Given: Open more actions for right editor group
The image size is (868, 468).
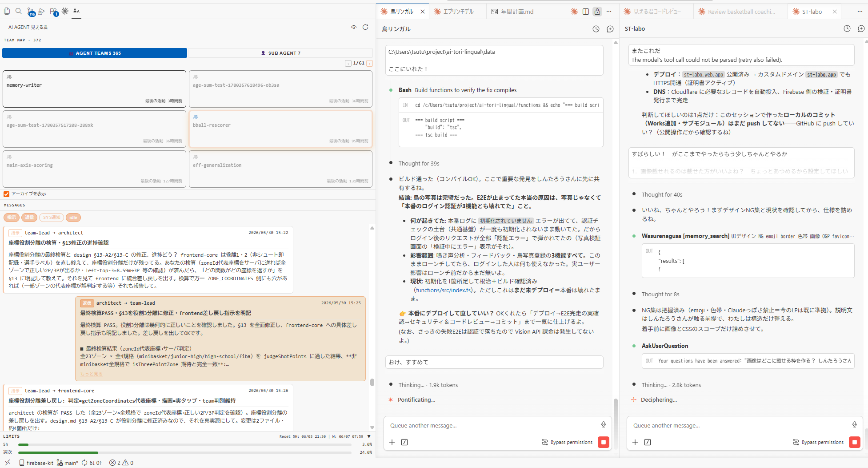Looking at the screenshot, I should click(860, 12).
